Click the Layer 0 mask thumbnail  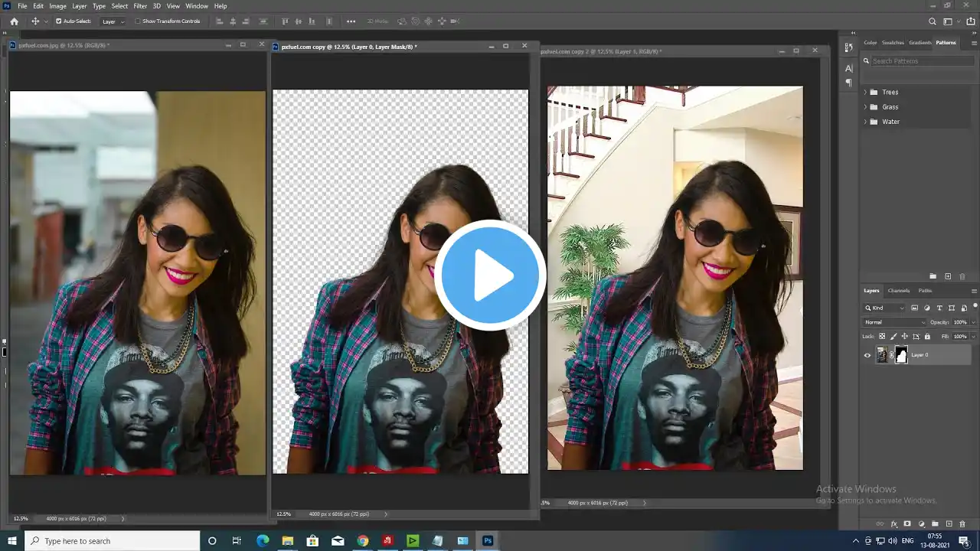tap(901, 355)
